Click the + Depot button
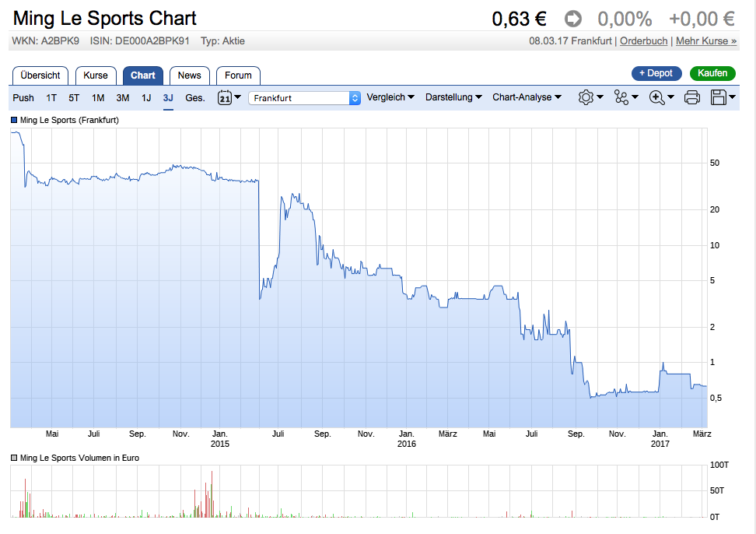The width and height of the screenshot is (756, 534). pos(656,73)
